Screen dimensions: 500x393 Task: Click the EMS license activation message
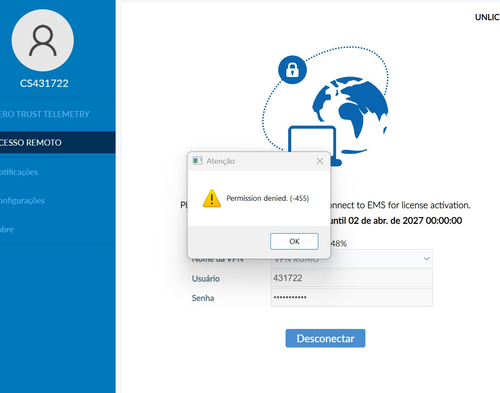click(x=400, y=205)
